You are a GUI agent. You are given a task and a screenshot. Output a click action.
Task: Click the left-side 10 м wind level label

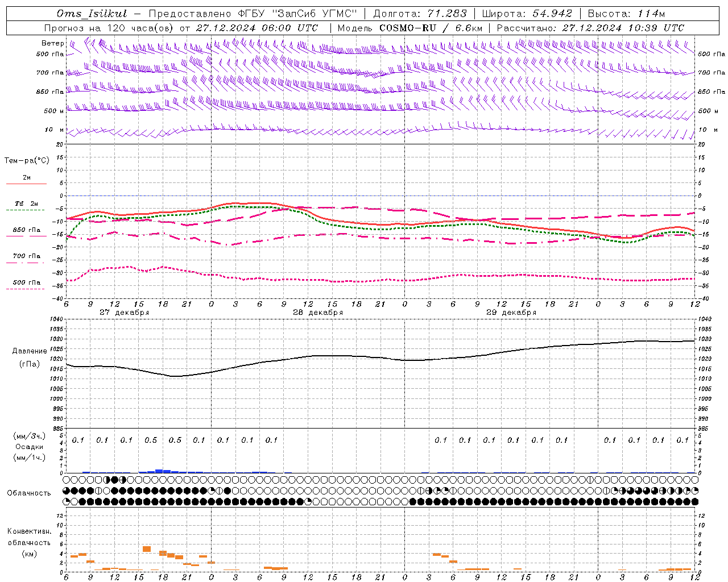[55, 130]
